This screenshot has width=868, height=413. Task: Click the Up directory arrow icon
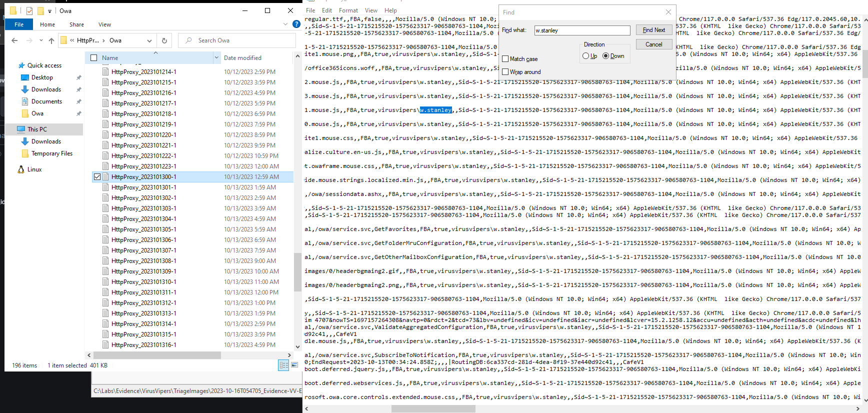51,40
